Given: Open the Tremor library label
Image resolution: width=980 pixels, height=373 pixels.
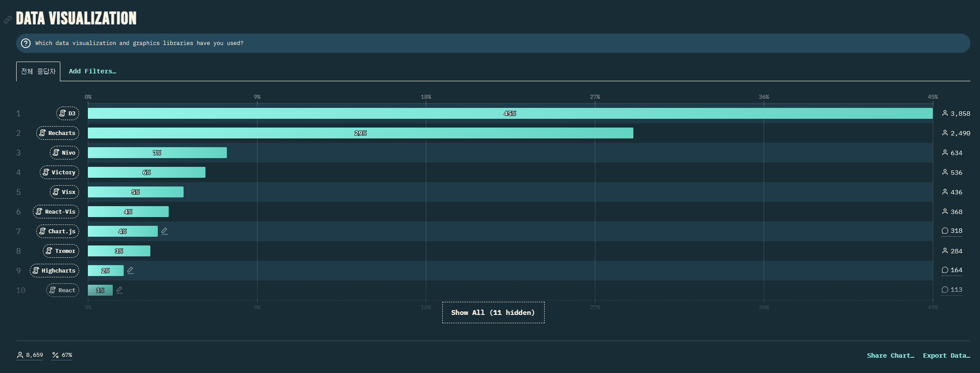Looking at the screenshot, I should click(x=61, y=251).
